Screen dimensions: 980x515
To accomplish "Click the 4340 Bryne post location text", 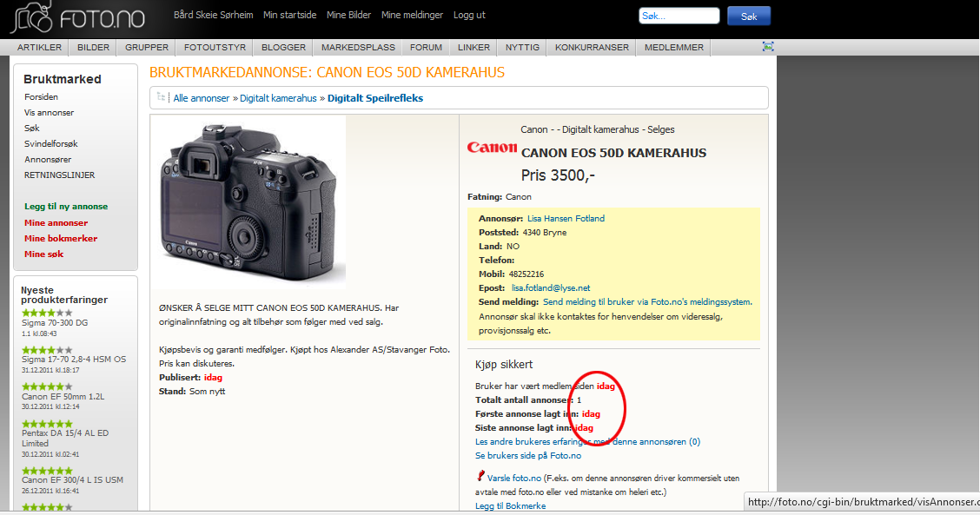I will coord(545,232).
